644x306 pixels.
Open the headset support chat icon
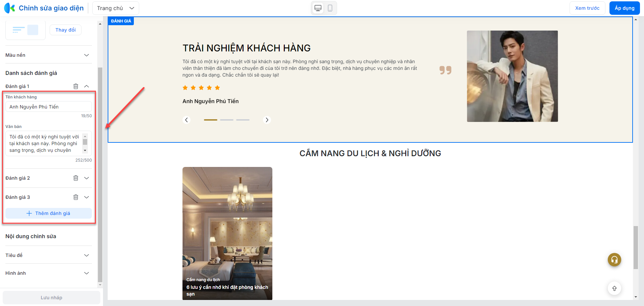coord(614,260)
